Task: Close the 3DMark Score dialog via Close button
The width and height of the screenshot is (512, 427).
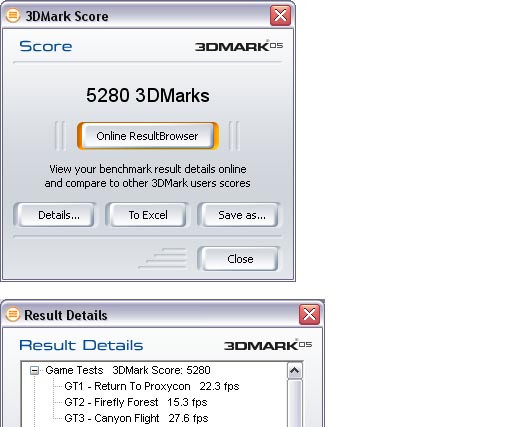Action: 239,259
